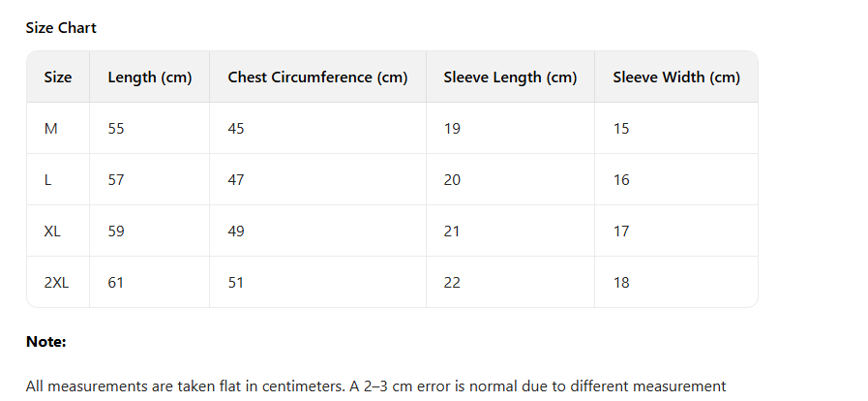Select the Size column header
868x401 pixels.
[58, 77]
